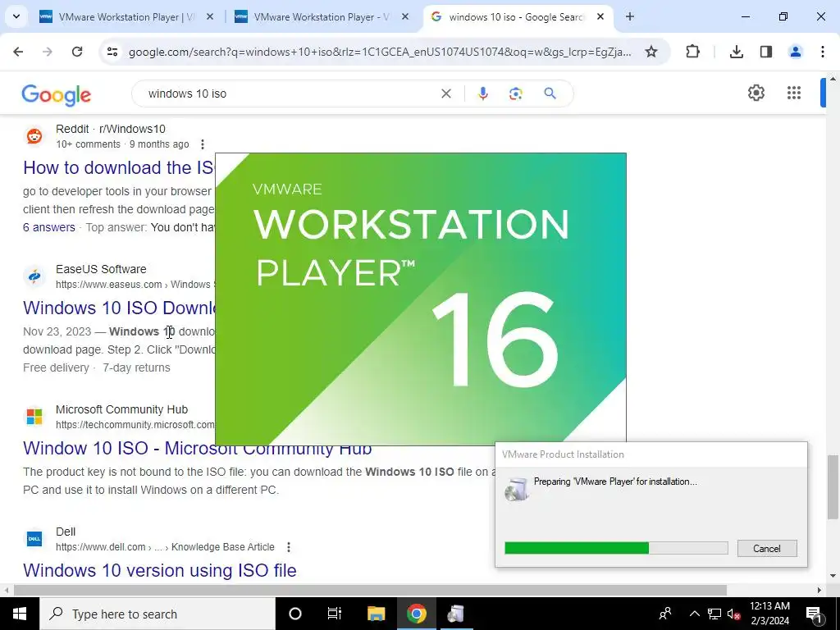Start voice search with microphone icon

[482, 94]
